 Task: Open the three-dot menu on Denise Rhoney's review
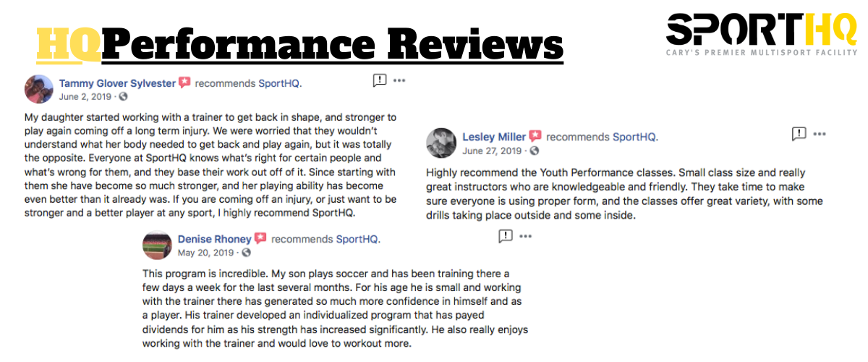525,235
